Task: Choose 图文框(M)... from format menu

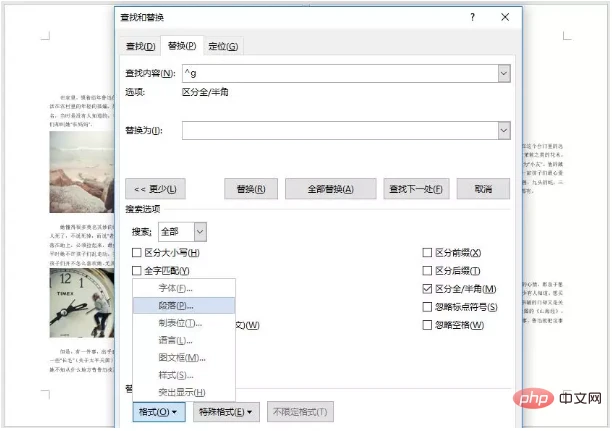Action: tap(184, 358)
